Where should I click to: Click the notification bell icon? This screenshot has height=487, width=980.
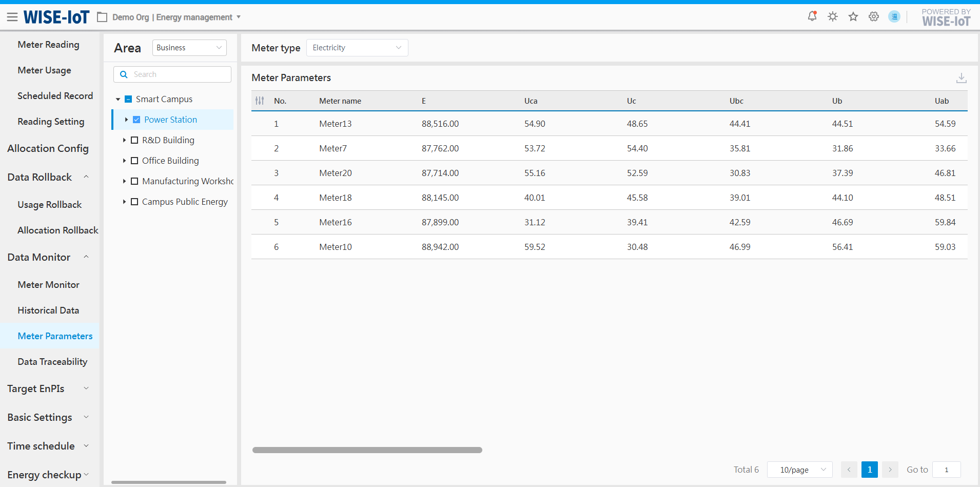pos(812,16)
